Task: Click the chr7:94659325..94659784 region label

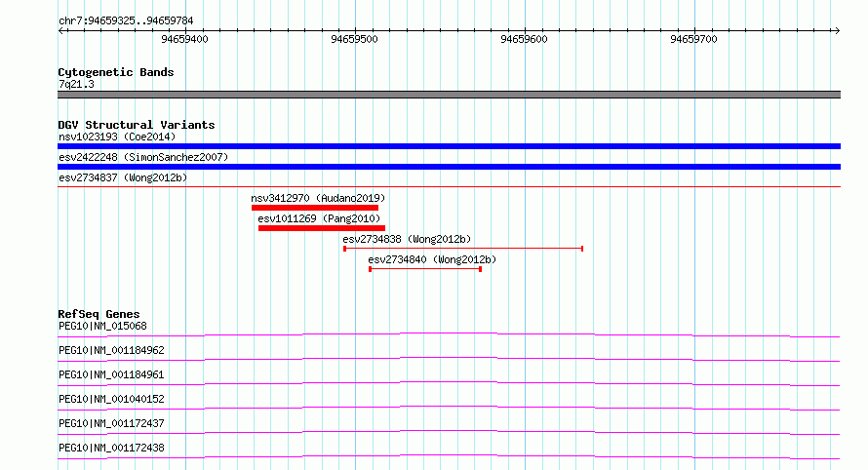Action: 126,21
